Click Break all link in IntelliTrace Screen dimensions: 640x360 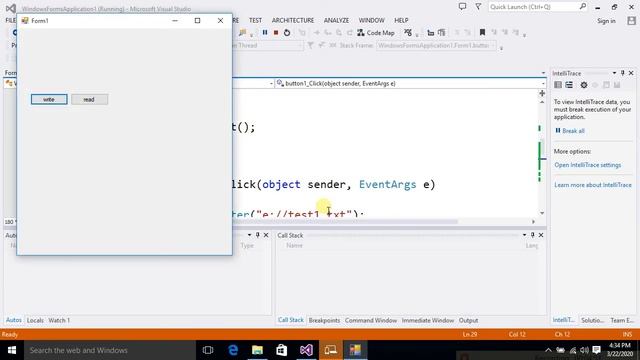tap(570, 131)
